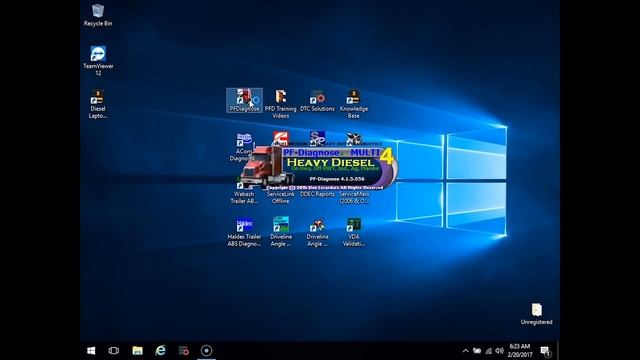Select the Wabash Trailer AB... shortcut
This screenshot has width=640, height=360.
244,195
